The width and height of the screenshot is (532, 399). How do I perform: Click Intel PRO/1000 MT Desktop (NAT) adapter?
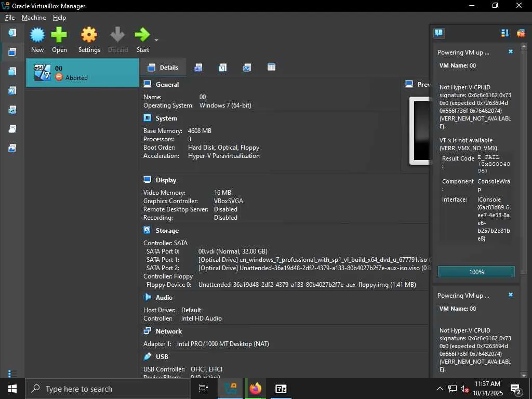click(x=223, y=344)
